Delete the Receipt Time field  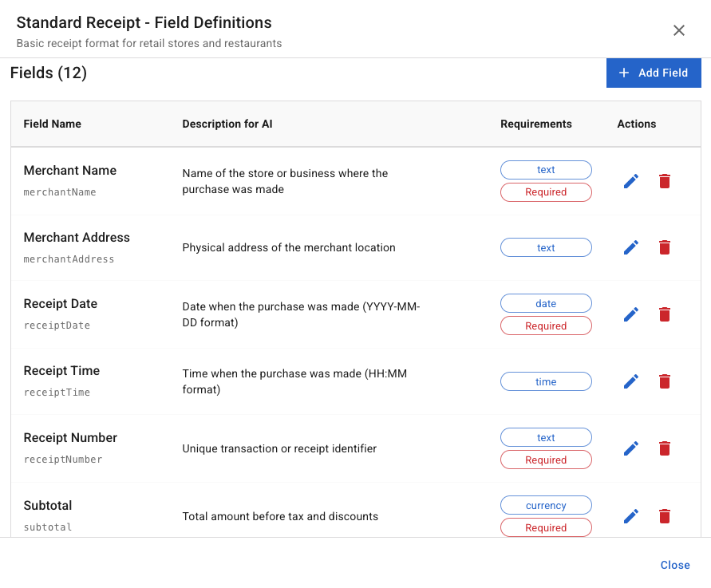(x=664, y=381)
